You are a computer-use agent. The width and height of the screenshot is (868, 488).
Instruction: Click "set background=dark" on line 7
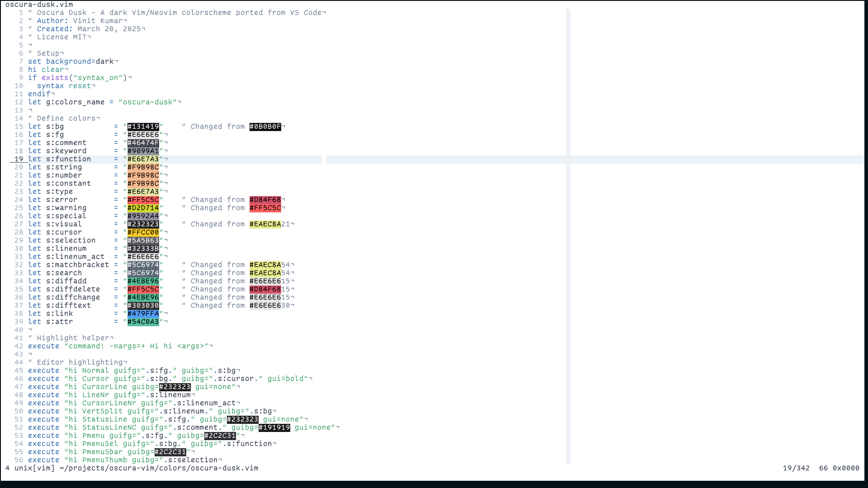(x=71, y=61)
